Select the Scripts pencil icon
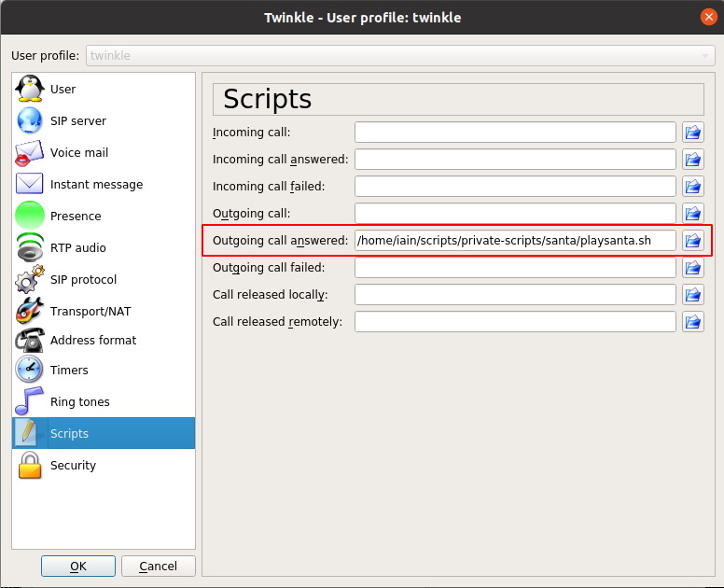The image size is (724, 588). (x=28, y=433)
